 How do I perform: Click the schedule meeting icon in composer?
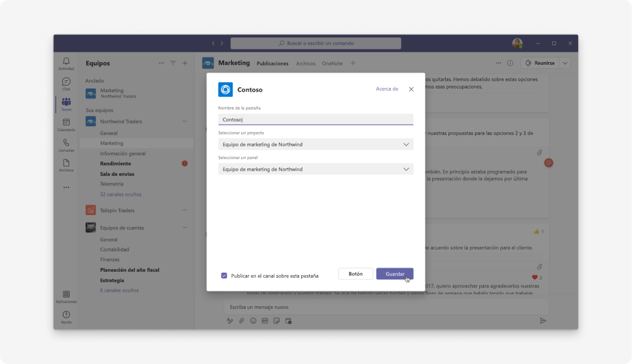click(x=288, y=320)
